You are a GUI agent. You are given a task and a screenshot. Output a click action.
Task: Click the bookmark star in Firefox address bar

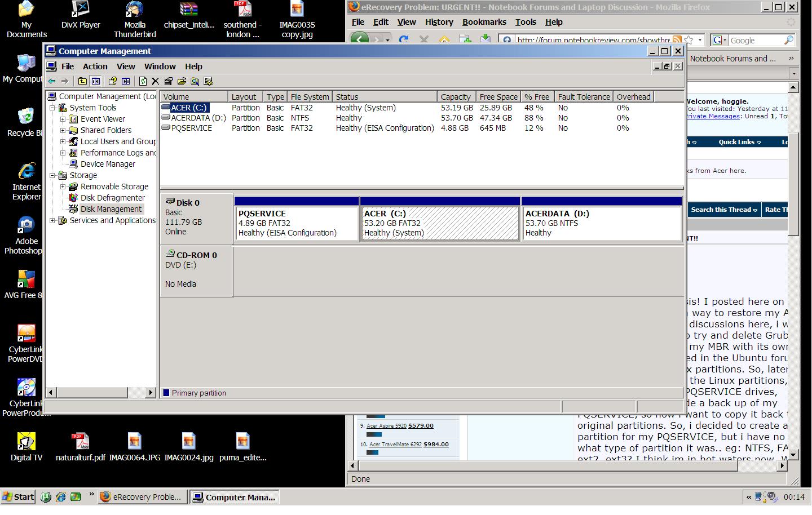[689, 41]
